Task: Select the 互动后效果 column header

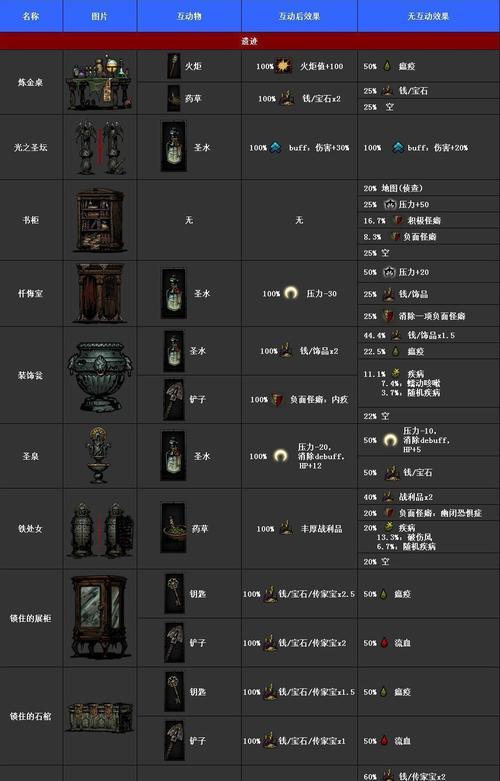Action: click(x=299, y=16)
